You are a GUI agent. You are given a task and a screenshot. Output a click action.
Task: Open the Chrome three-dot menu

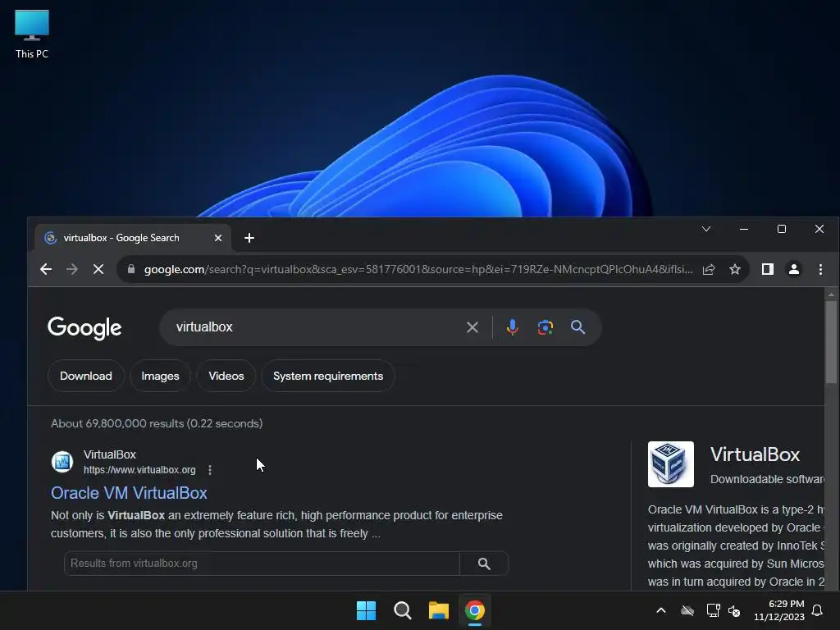[820, 269]
